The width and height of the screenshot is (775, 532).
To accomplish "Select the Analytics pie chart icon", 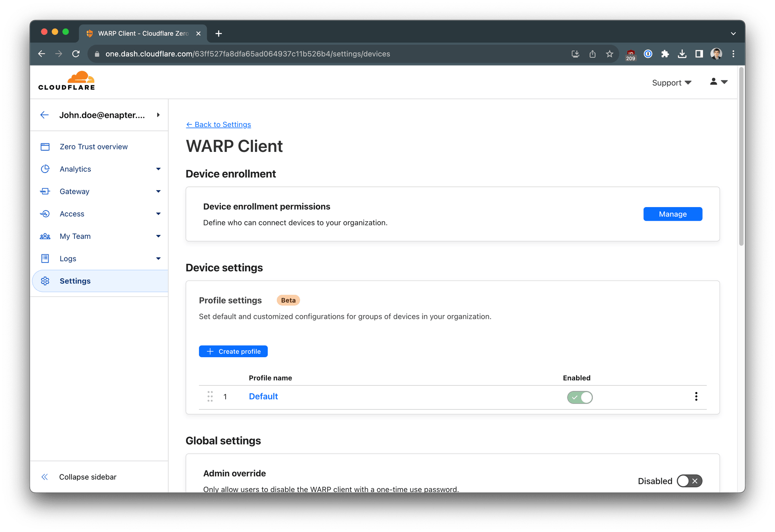I will (x=45, y=169).
